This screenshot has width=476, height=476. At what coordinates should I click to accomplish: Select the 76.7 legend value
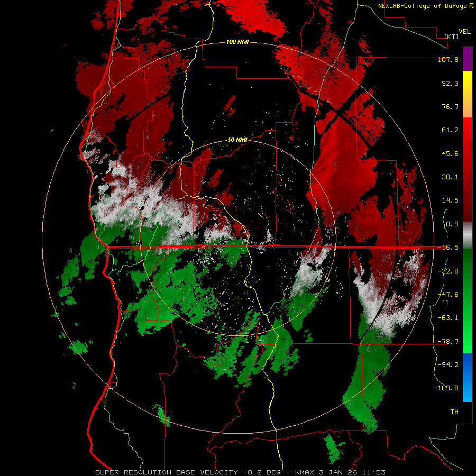[450, 106]
